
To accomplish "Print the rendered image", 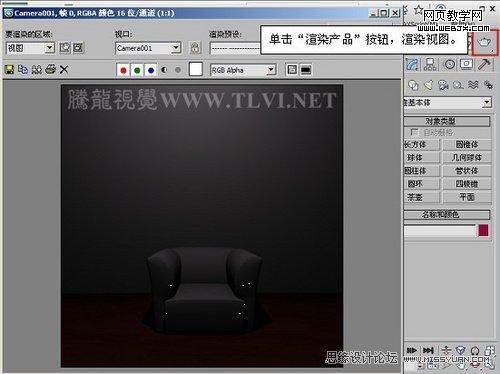I will tap(50, 69).
